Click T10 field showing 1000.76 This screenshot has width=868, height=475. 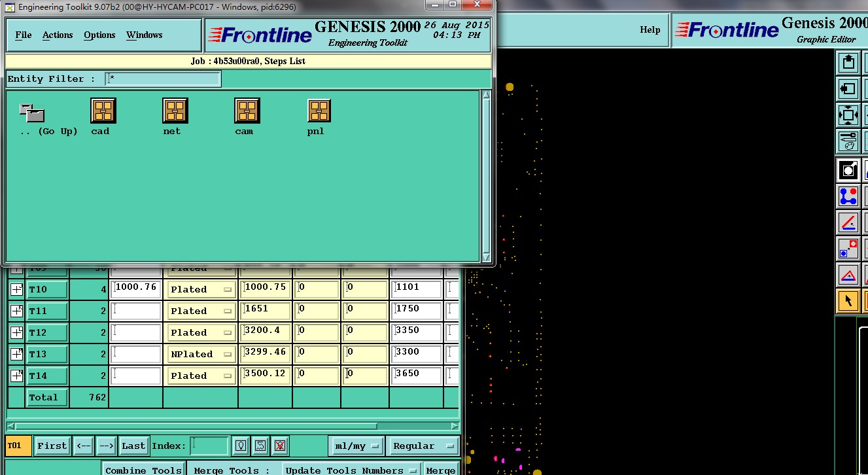136,289
